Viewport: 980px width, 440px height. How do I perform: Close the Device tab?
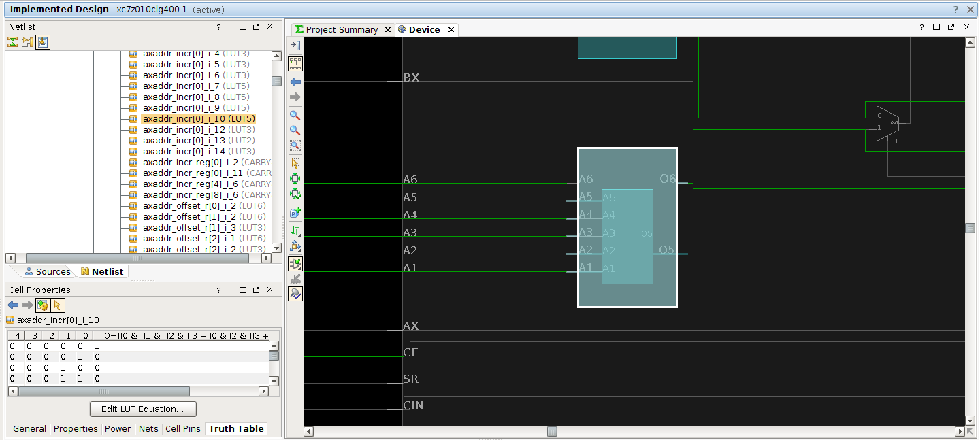tap(451, 29)
